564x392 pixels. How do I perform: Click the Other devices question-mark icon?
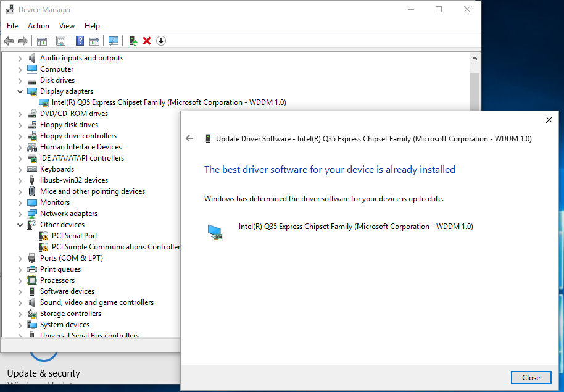(x=32, y=225)
